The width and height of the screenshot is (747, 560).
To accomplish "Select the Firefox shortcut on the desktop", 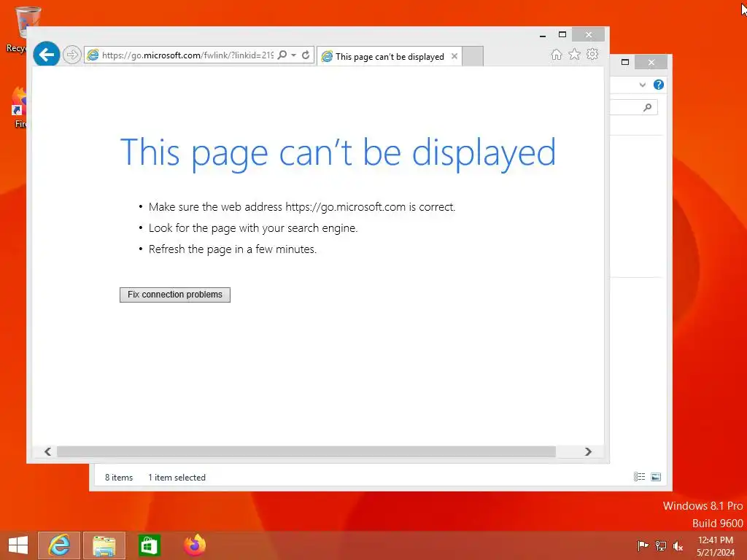I will pos(19,108).
